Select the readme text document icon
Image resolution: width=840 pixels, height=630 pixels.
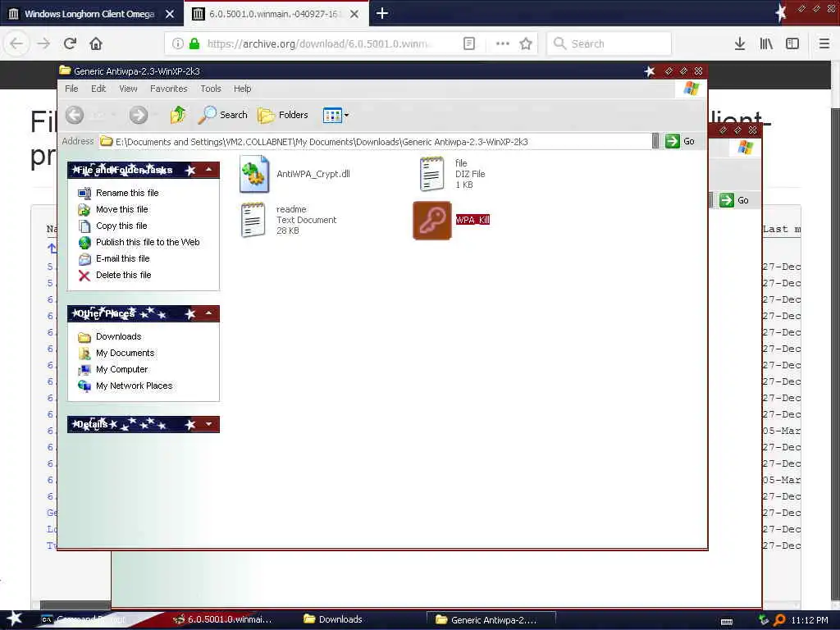click(253, 220)
